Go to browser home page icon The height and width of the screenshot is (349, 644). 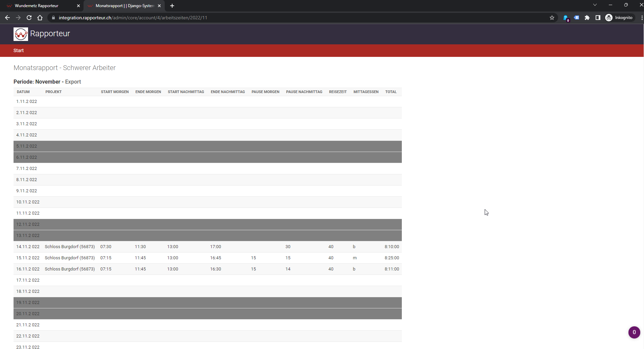click(x=40, y=18)
